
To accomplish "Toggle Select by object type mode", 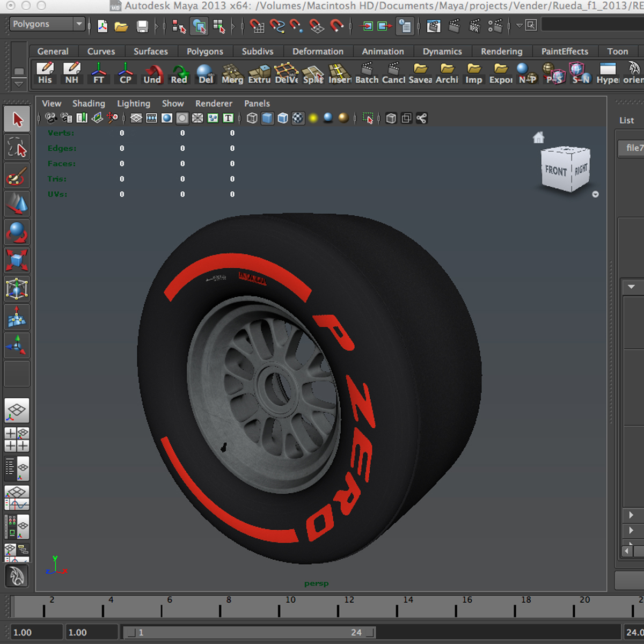I will [x=199, y=26].
